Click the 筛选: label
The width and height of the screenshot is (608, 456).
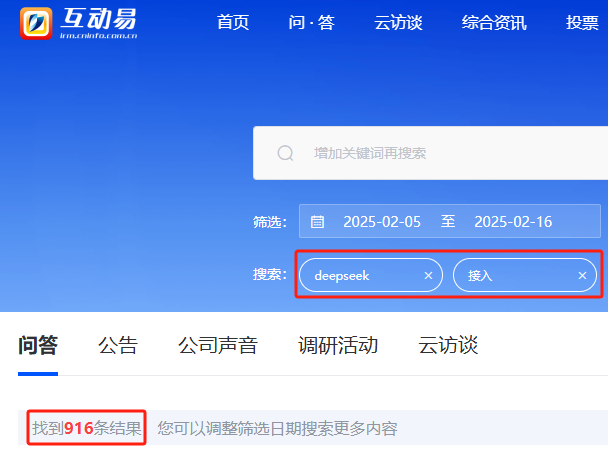click(270, 222)
